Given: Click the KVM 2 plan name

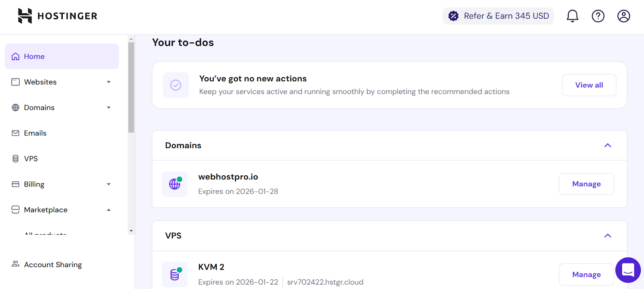Looking at the screenshot, I should click(x=211, y=267).
